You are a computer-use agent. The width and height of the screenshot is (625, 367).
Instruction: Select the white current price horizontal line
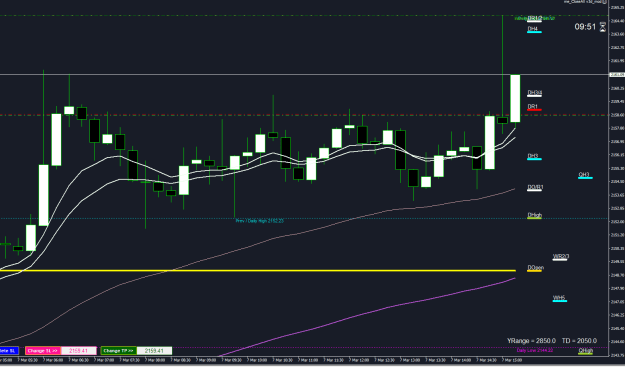point(303,75)
